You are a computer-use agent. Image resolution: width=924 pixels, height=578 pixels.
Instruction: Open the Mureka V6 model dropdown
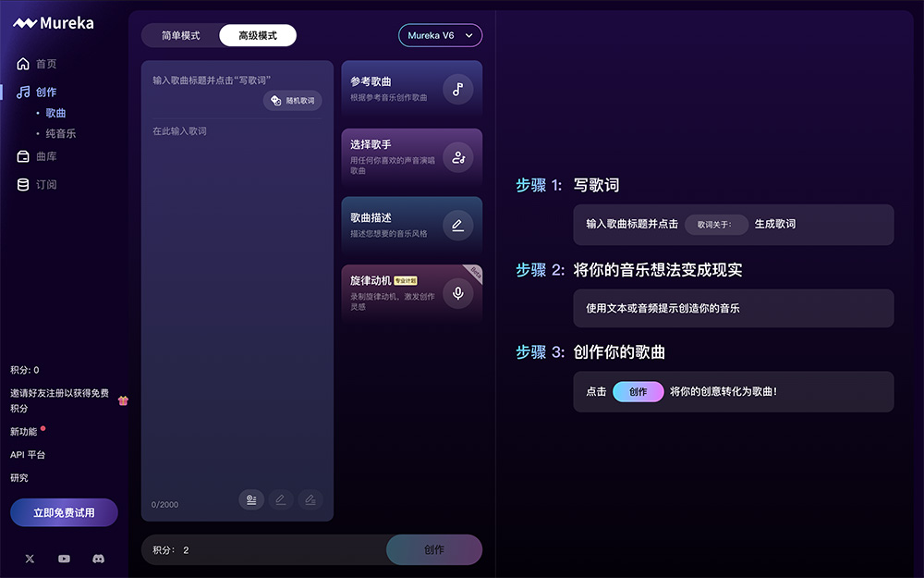click(x=440, y=35)
